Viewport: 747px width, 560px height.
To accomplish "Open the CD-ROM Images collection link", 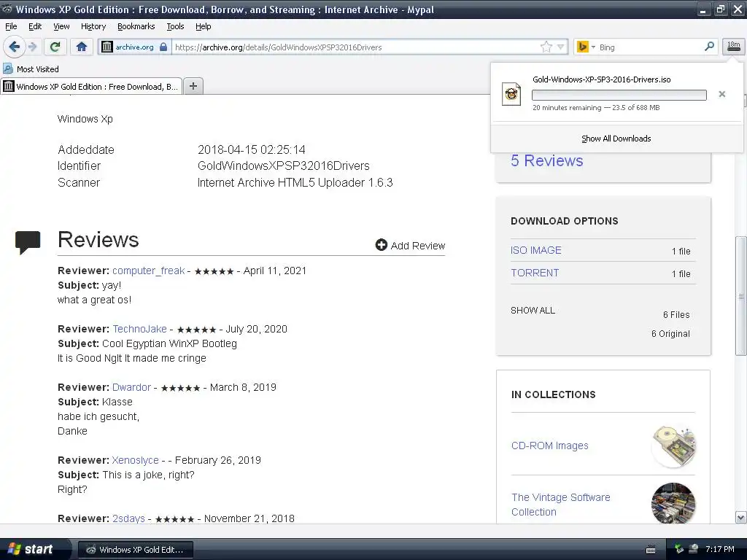I will coord(549,446).
